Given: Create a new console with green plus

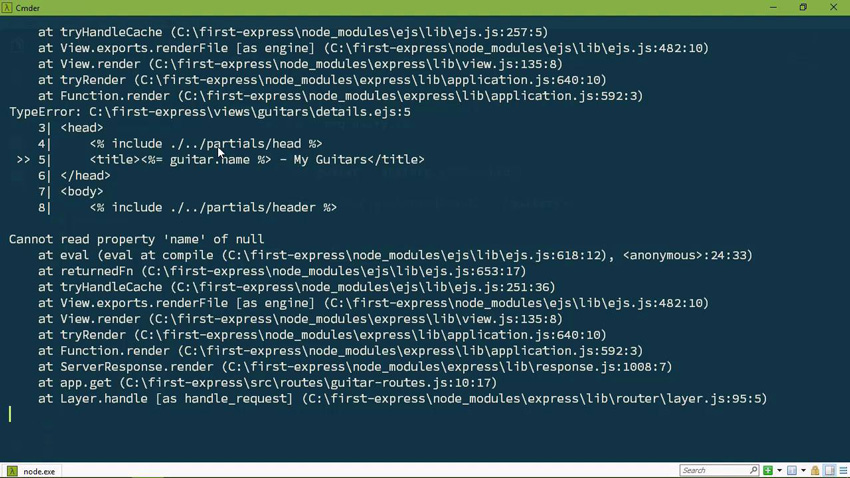Looking at the screenshot, I should 768,470.
